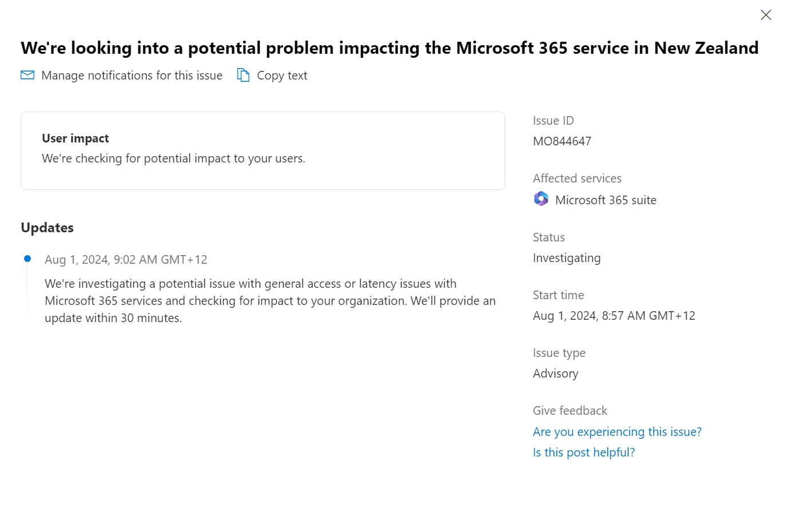Select the Microsoft 365 suite service name
790x532 pixels.
click(605, 200)
